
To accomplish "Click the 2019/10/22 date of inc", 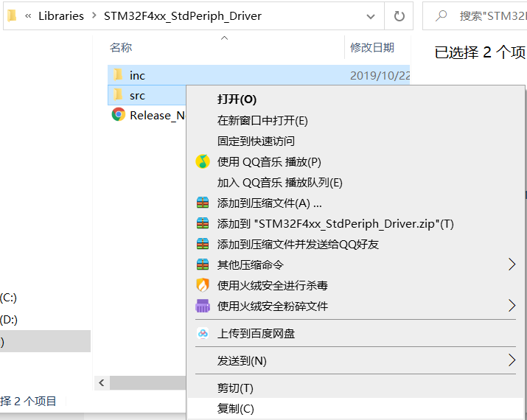I will coord(380,76).
